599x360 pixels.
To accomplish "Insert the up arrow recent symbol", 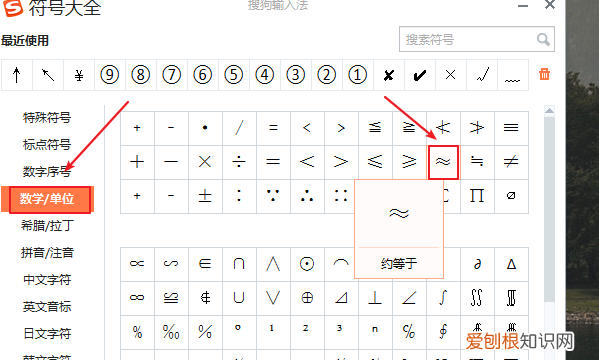I will [16, 75].
